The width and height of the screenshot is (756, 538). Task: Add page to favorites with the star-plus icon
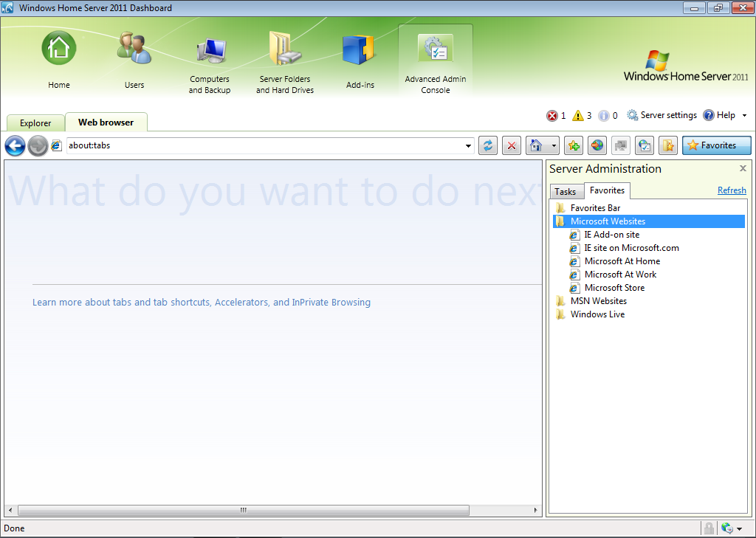(x=574, y=145)
